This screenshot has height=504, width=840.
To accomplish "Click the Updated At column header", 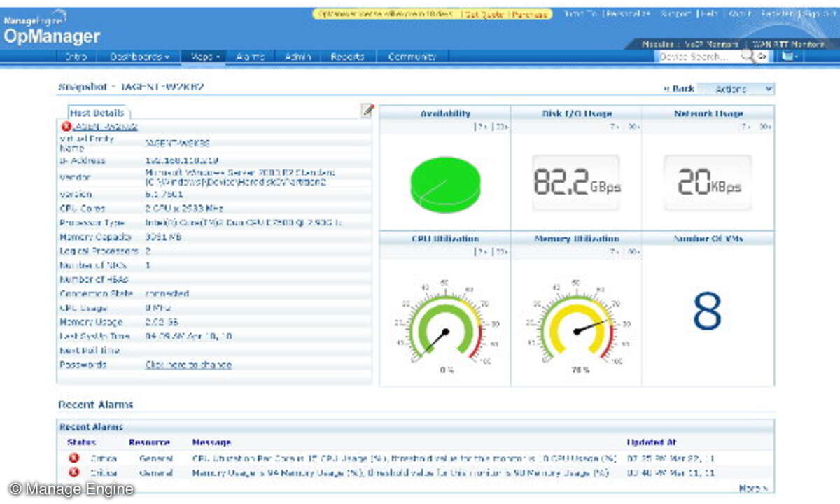I will tap(652, 443).
